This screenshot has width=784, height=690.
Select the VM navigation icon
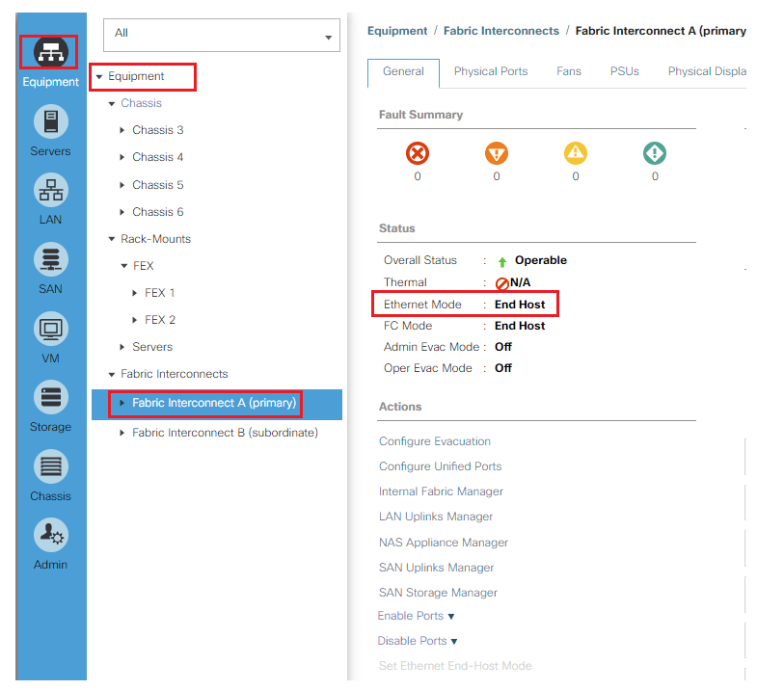[50, 330]
